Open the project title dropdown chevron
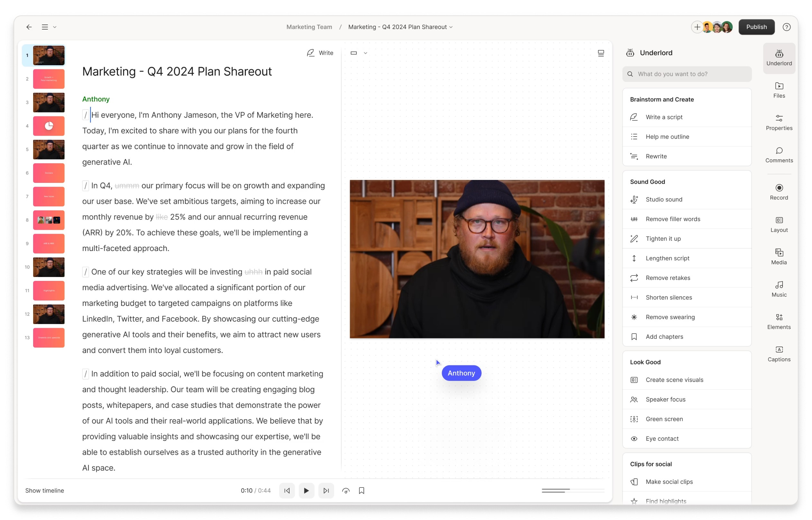Image resolution: width=812 pixels, height=520 pixels. click(451, 27)
